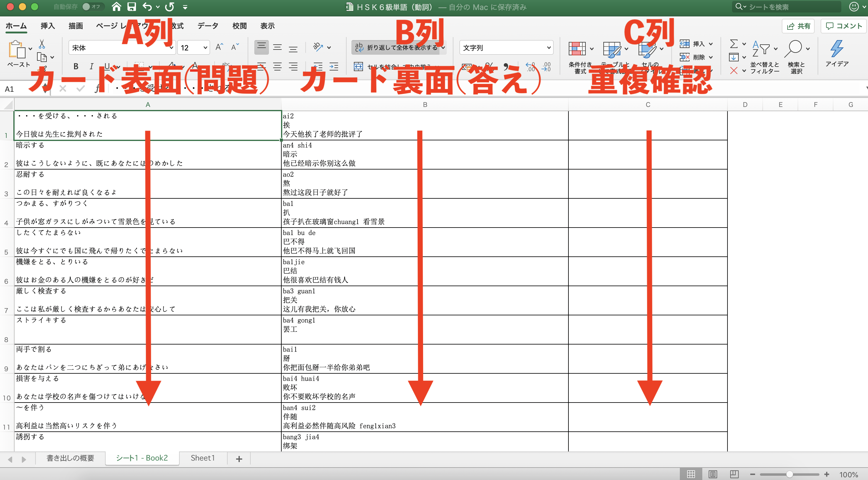Click the Delete cells icon

coord(685,57)
